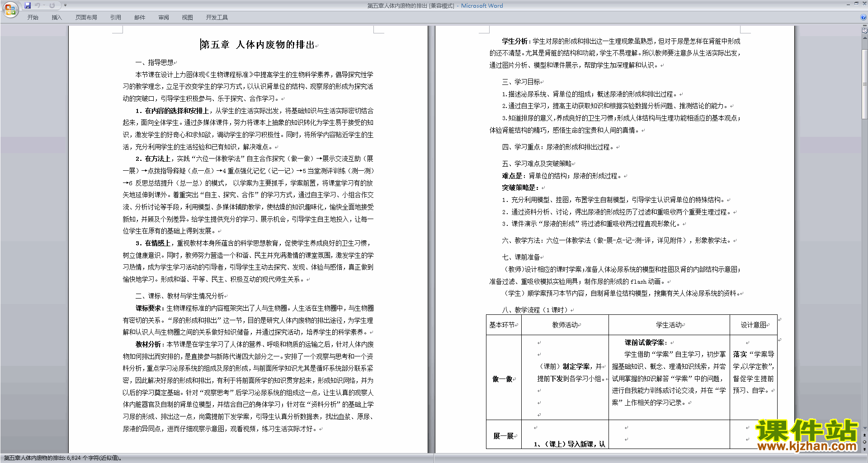The width and height of the screenshot is (868, 463).
Task: Click the heading 一、指导思想
Action: 154,62
